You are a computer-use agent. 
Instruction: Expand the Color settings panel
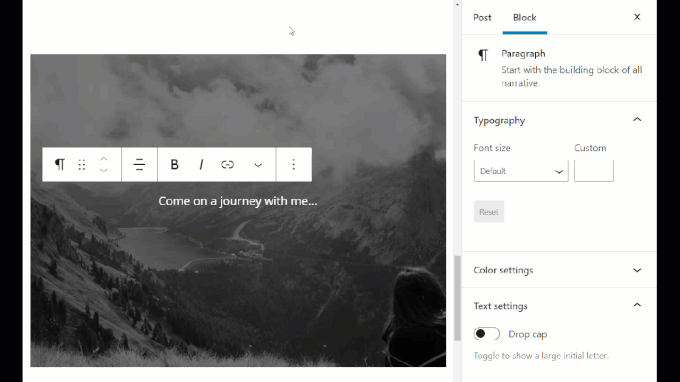point(637,270)
